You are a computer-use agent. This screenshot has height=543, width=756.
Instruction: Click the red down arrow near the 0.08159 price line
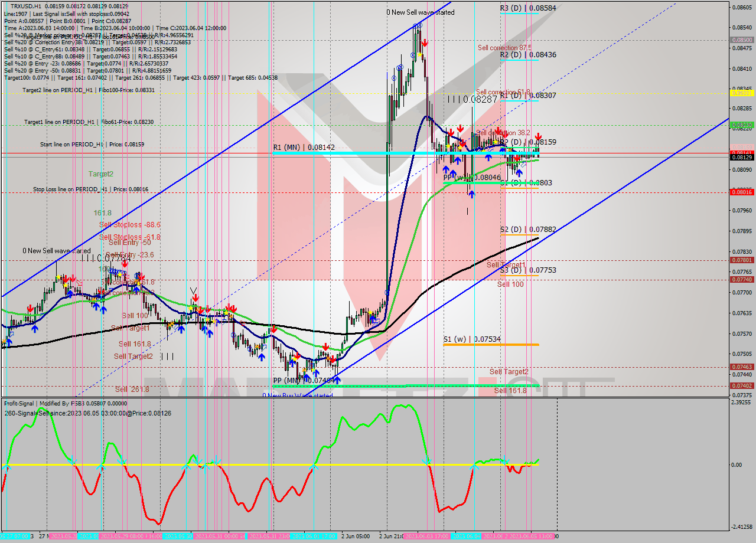(x=538, y=137)
